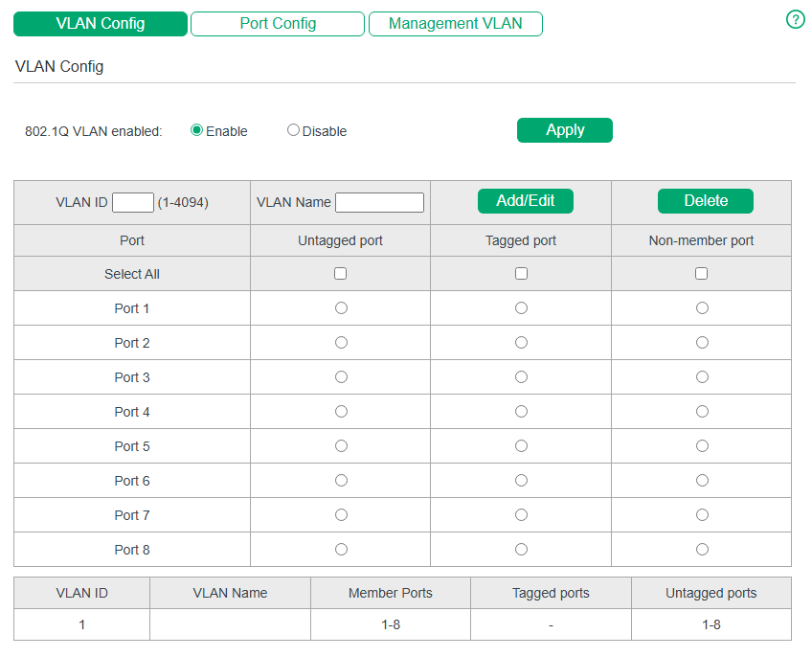Screen dimensions: 812x657
Task: Check Select All for Non-member port
Action: (x=701, y=274)
